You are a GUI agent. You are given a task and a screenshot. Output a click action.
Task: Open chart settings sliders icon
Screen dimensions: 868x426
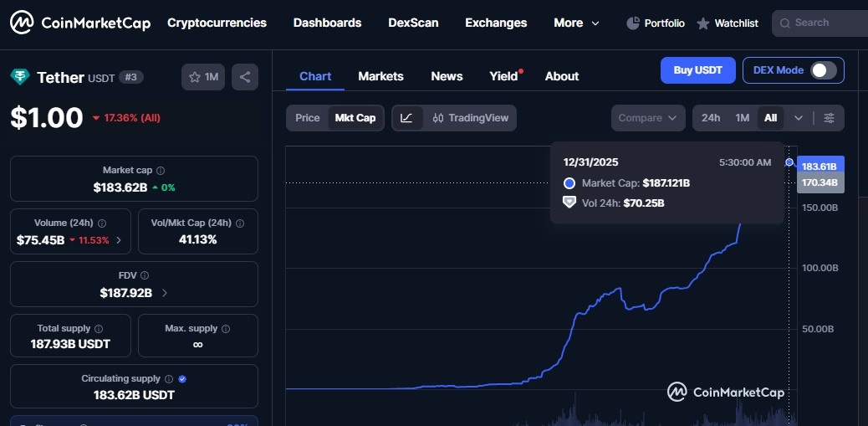click(829, 118)
